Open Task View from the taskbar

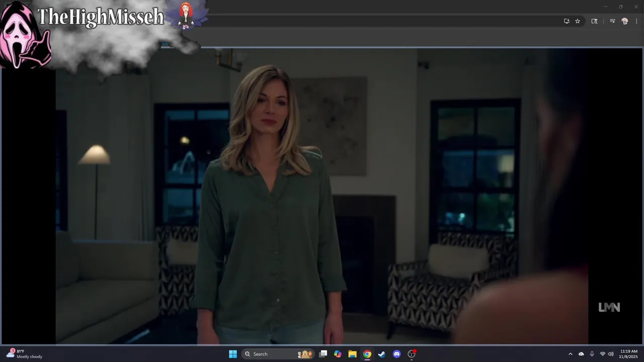[x=324, y=354]
